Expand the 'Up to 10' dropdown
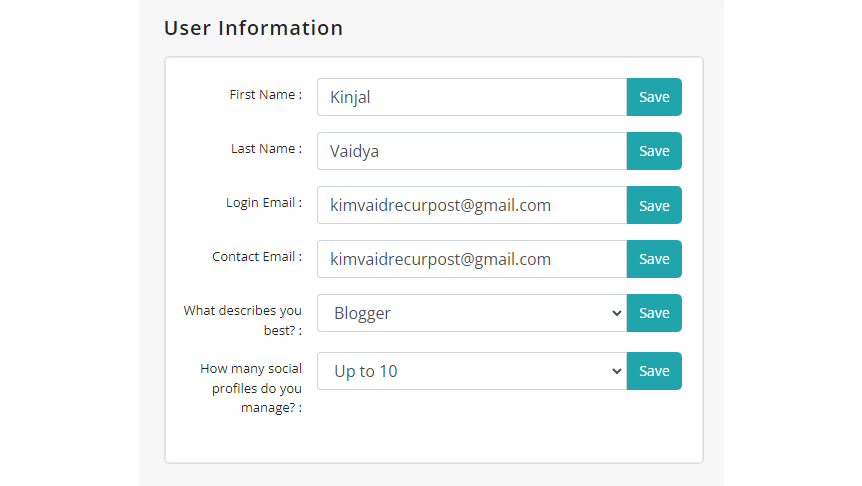The image size is (862, 486). pyautogui.click(x=472, y=371)
